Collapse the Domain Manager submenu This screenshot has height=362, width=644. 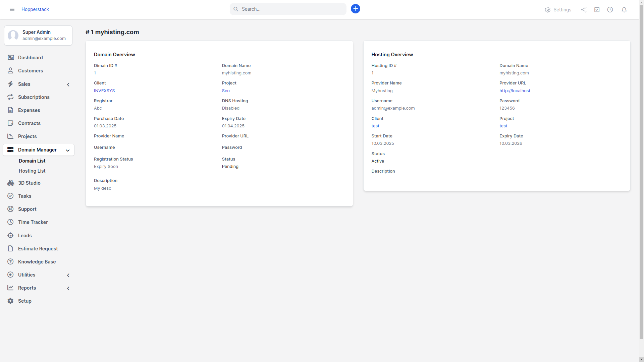68,150
